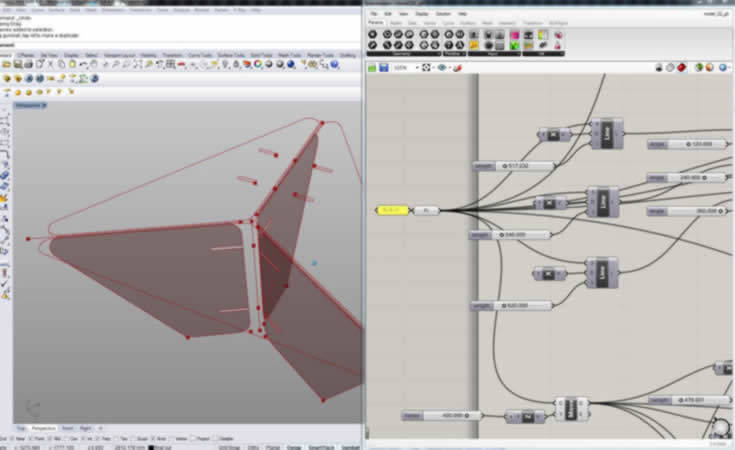The height and width of the screenshot is (450, 735).
Task: Open the Perspective viewport title dropdown
Action: coord(30,105)
